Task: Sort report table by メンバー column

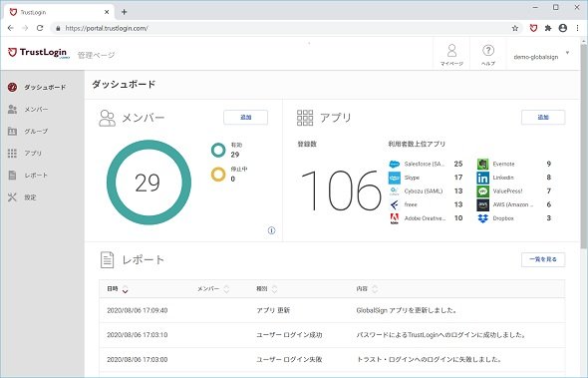Action: [226, 289]
